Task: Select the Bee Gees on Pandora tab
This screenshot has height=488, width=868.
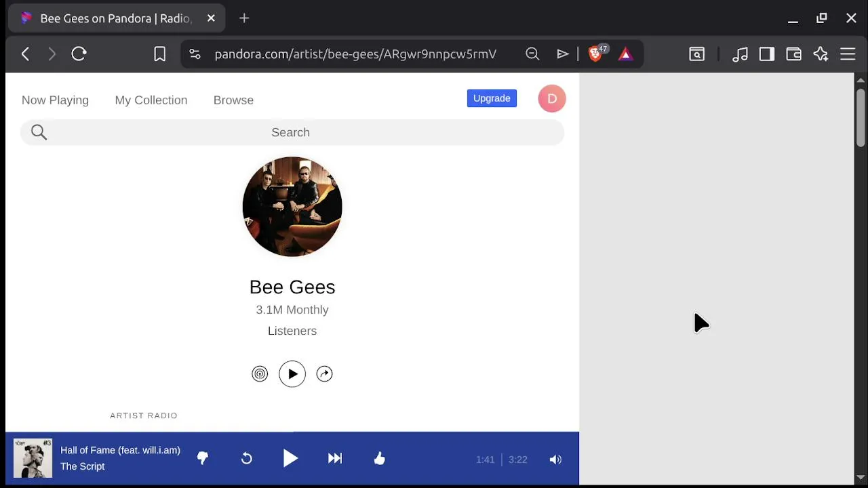Action: [115, 18]
